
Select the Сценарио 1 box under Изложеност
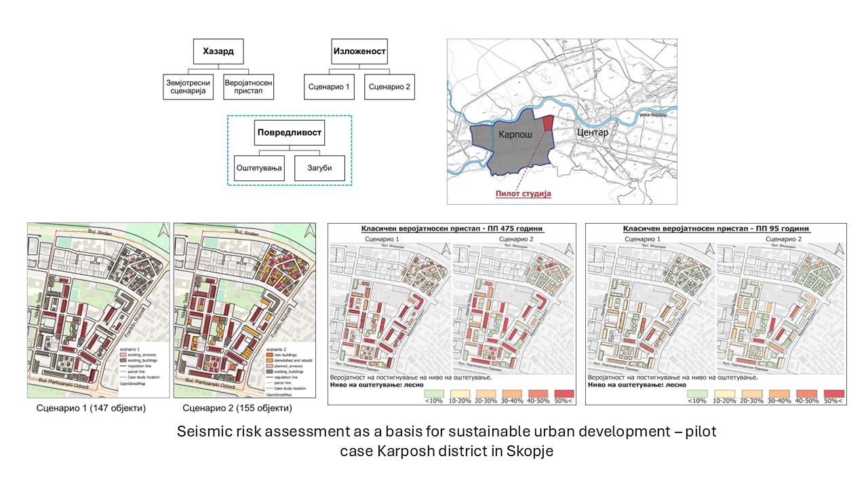(329, 87)
